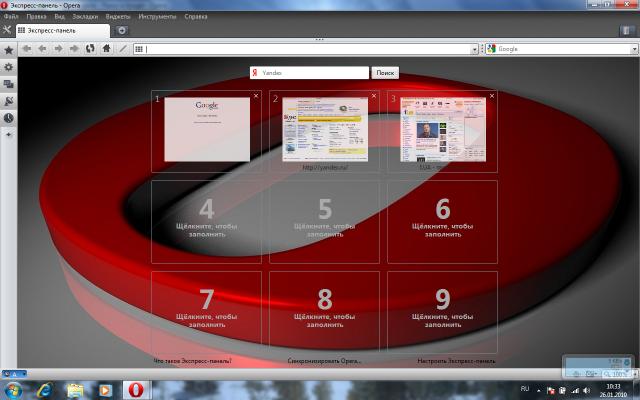
Task: Open the Google thumbnail in slot 1
Action: coord(207,129)
